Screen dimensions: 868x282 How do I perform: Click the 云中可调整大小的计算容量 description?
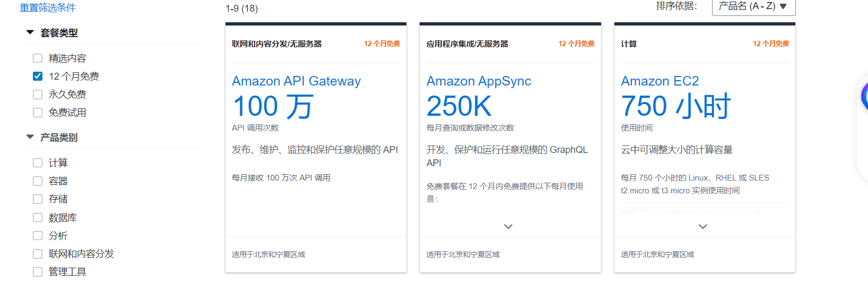(677, 150)
